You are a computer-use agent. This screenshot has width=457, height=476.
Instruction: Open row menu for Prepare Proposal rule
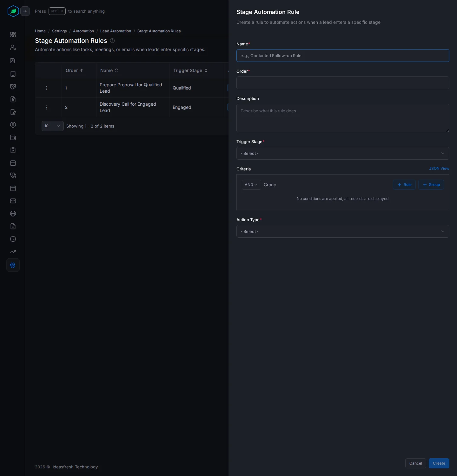47,88
